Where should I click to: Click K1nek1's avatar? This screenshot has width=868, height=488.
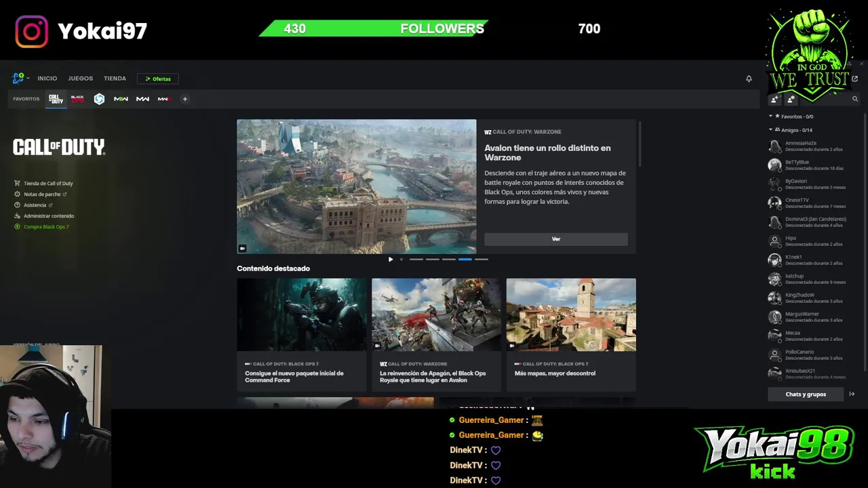click(x=774, y=260)
